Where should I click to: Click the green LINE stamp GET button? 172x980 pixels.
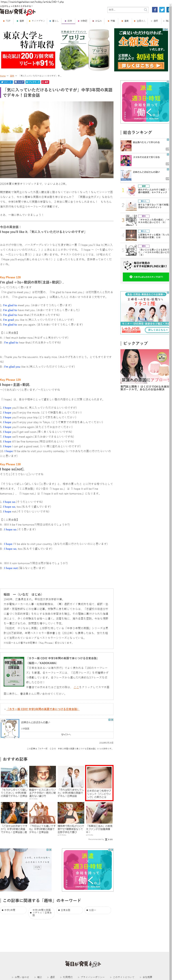pos(146,277)
